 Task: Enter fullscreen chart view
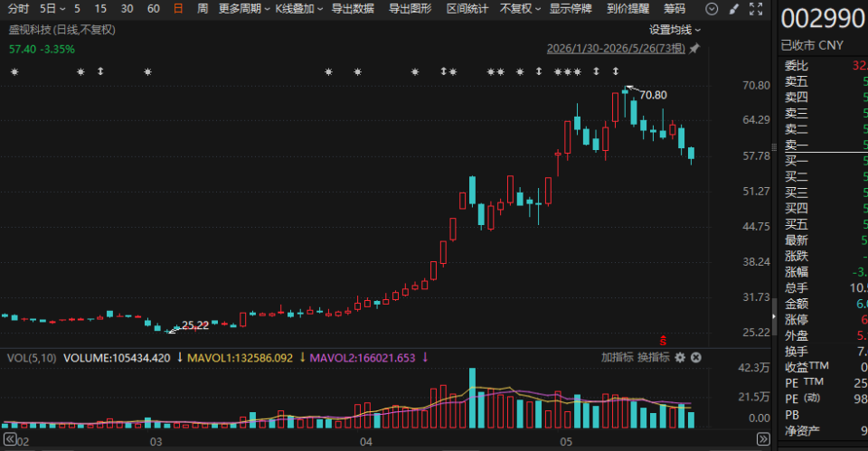(x=756, y=9)
